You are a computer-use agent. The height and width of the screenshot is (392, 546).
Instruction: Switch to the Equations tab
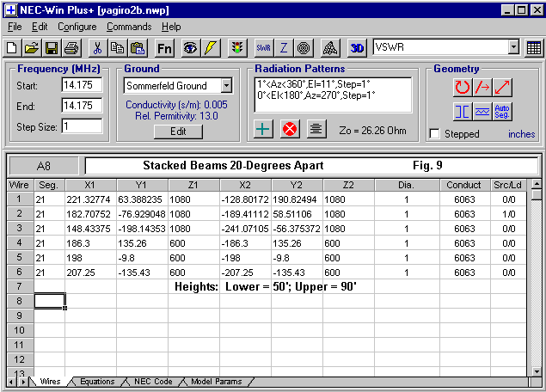(x=96, y=382)
